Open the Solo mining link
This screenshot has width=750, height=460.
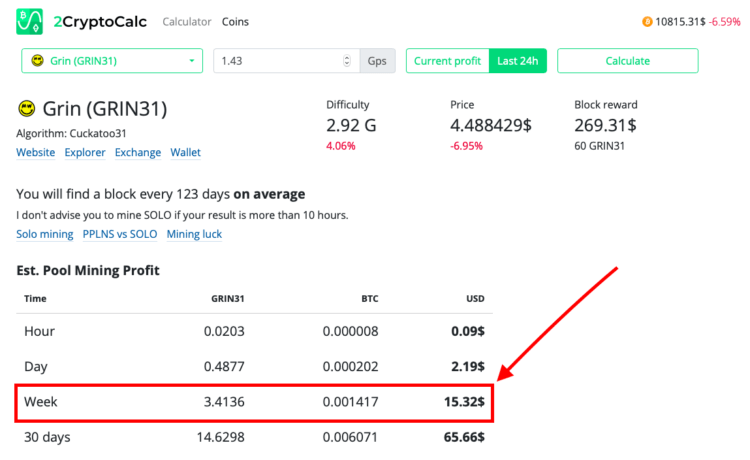[x=45, y=234]
